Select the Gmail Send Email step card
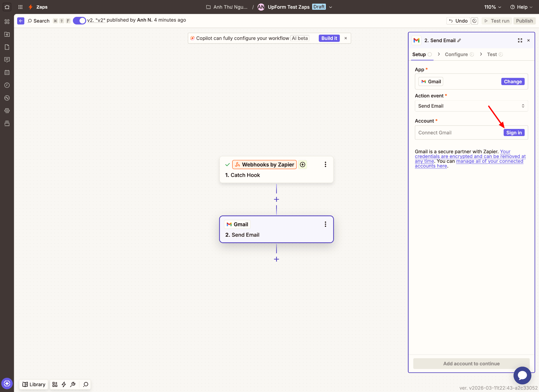The image size is (539, 392). click(x=276, y=229)
